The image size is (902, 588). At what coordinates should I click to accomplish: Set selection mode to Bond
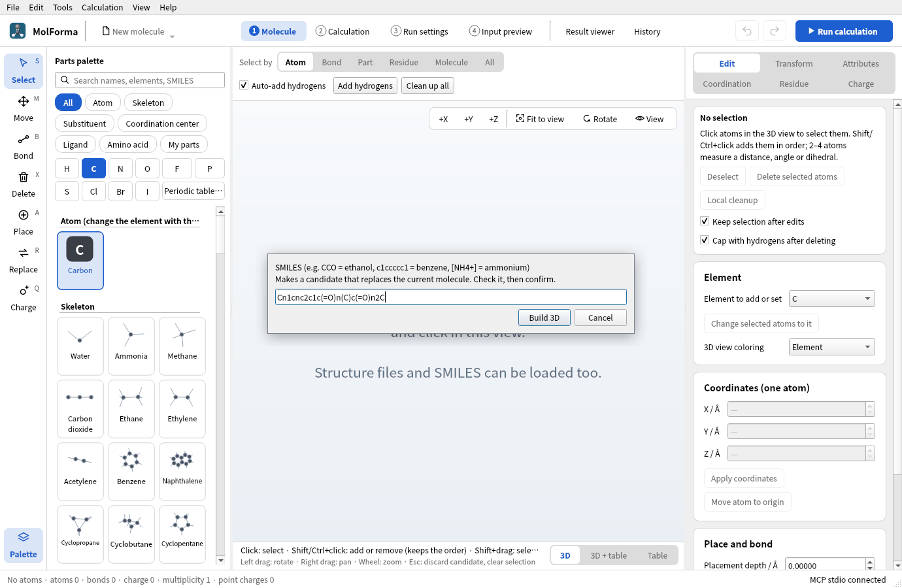tap(331, 62)
